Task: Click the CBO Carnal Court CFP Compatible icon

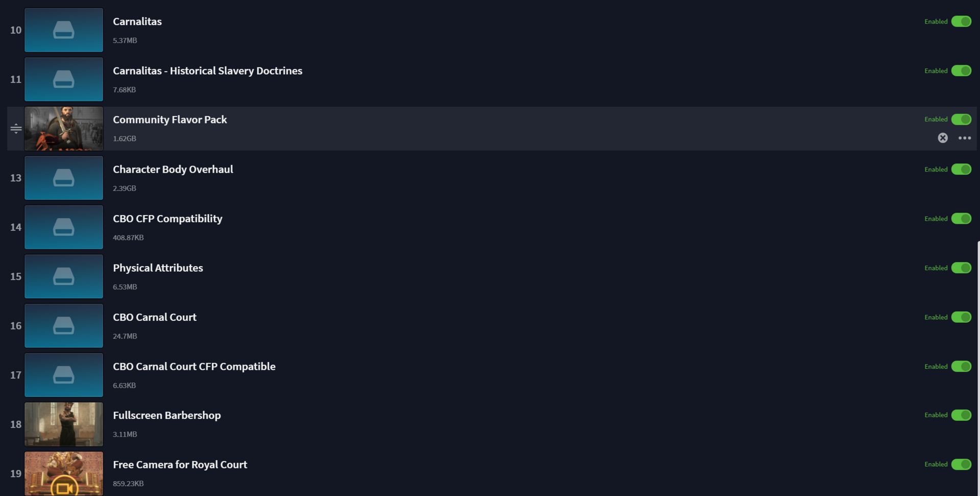Action: 64,375
